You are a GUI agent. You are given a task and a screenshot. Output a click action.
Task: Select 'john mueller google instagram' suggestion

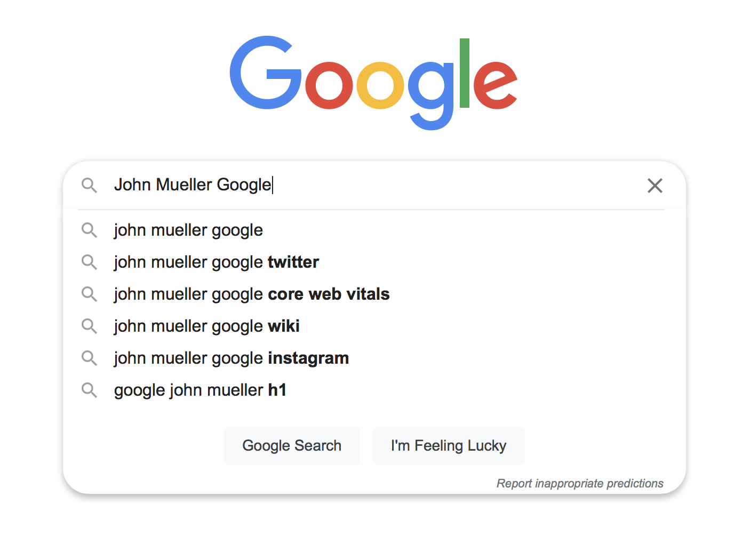(231, 358)
